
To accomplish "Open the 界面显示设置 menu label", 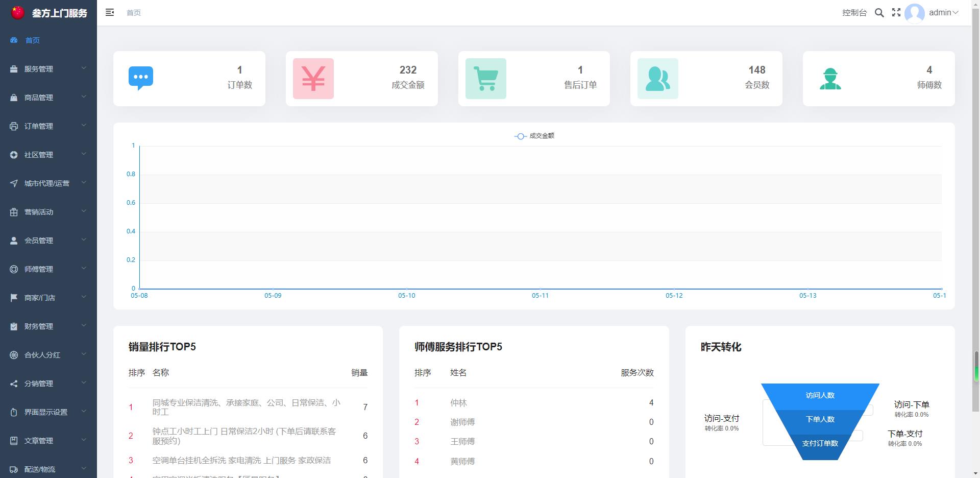I will (x=46, y=412).
